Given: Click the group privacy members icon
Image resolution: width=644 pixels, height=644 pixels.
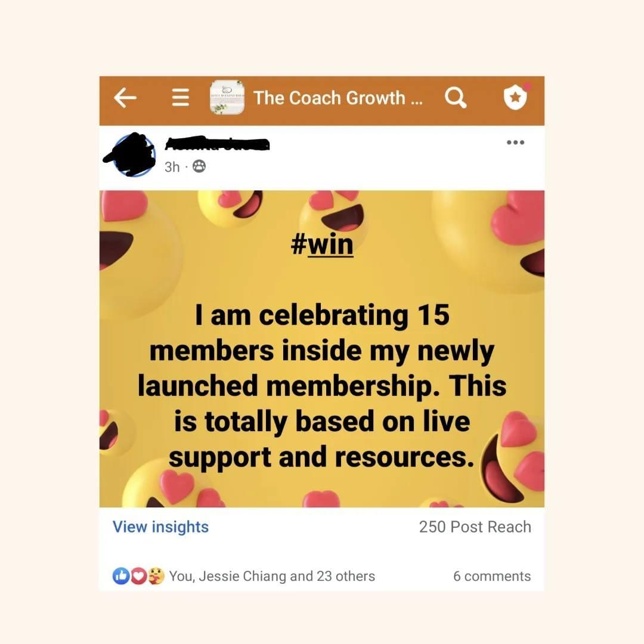Looking at the screenshot, I should (199, 166).
